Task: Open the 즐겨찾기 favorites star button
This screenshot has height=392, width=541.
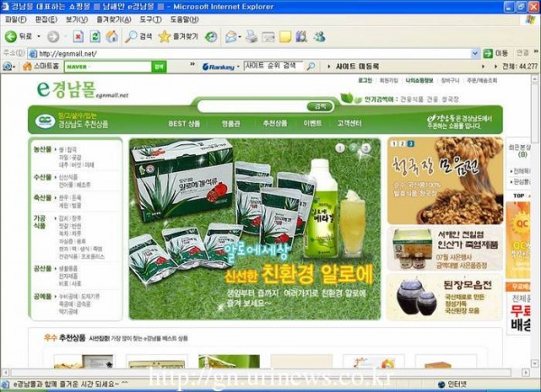Action: [177, 37]
